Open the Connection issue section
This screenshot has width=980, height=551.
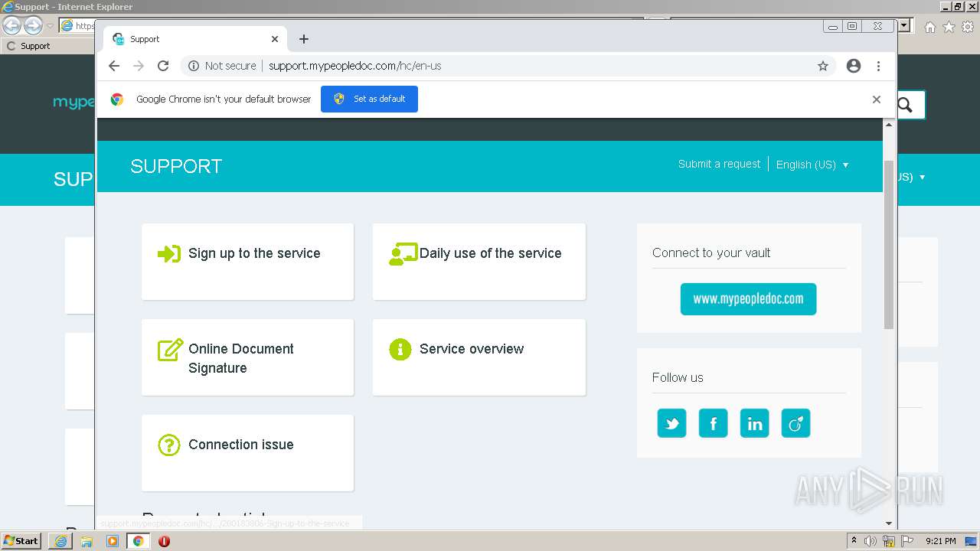247,453
